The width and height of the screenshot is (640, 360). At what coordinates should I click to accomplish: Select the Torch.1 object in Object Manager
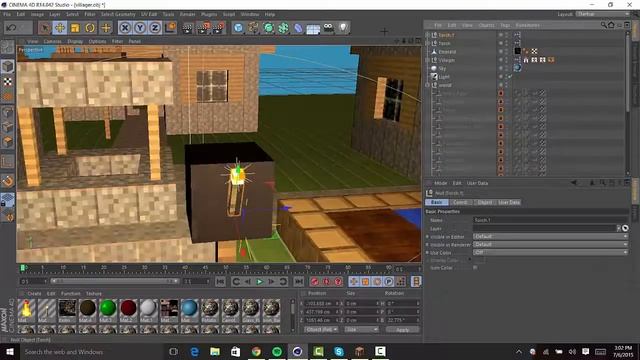click(446, 35)
